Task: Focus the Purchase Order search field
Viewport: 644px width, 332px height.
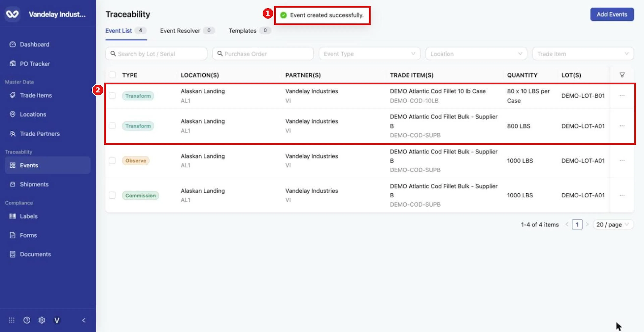Action: coord(263,54)
